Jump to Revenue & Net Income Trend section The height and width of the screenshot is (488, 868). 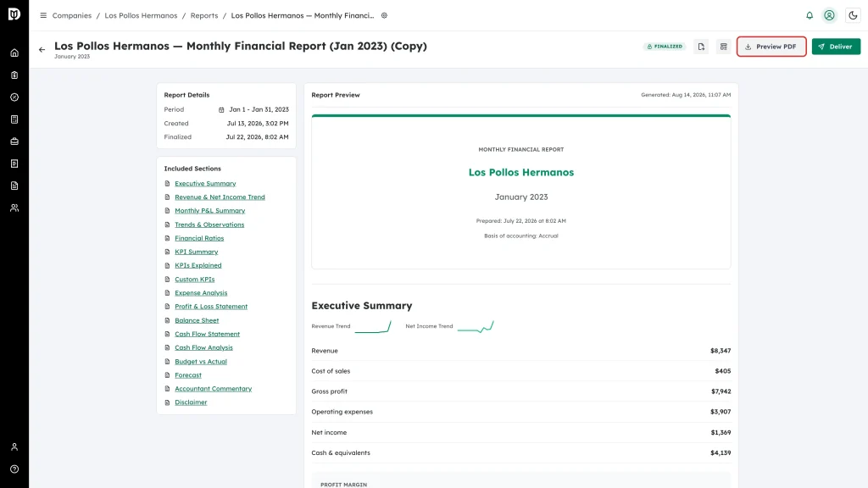coord(220,197)
